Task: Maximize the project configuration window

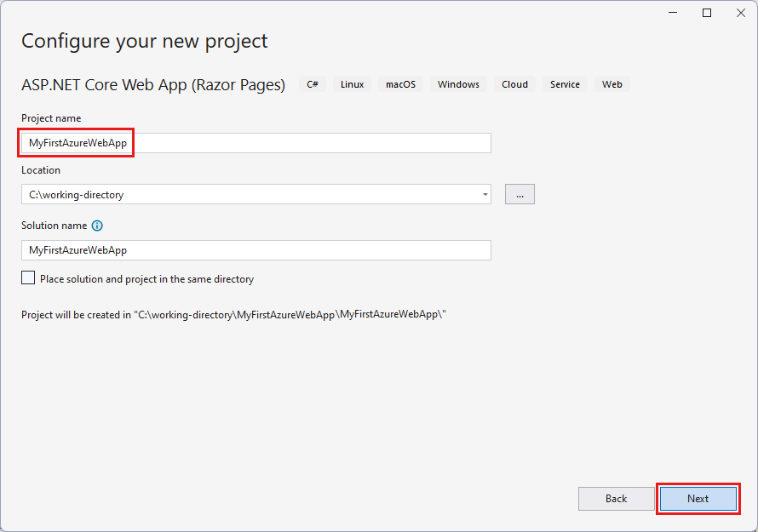Action: 707,13
